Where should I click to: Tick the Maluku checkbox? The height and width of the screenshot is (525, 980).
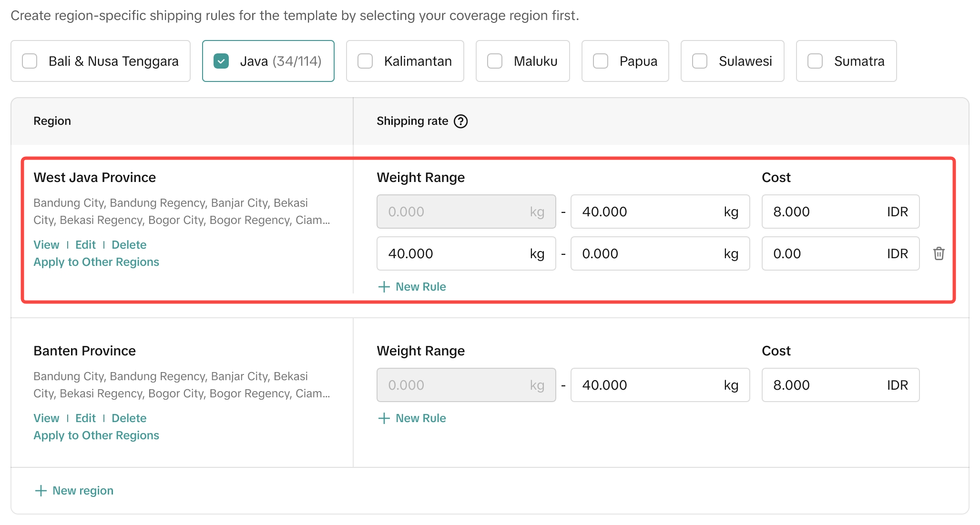click(495, 61)
